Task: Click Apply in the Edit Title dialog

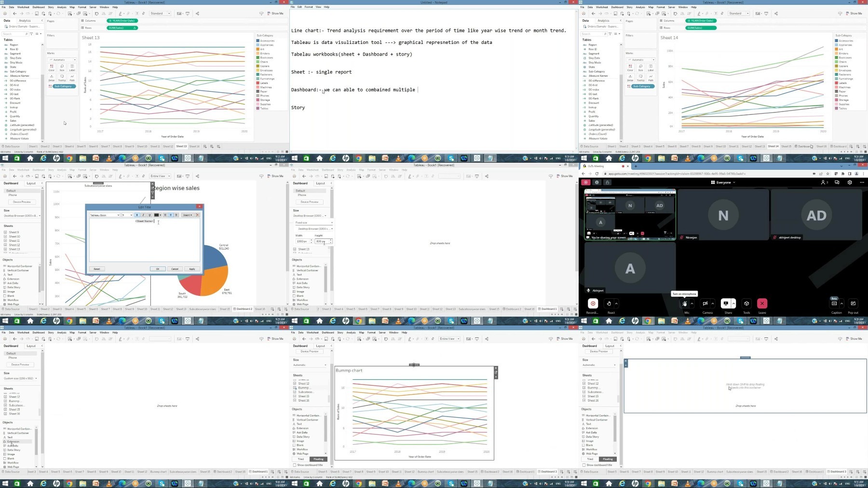Action: coord(192,269)
